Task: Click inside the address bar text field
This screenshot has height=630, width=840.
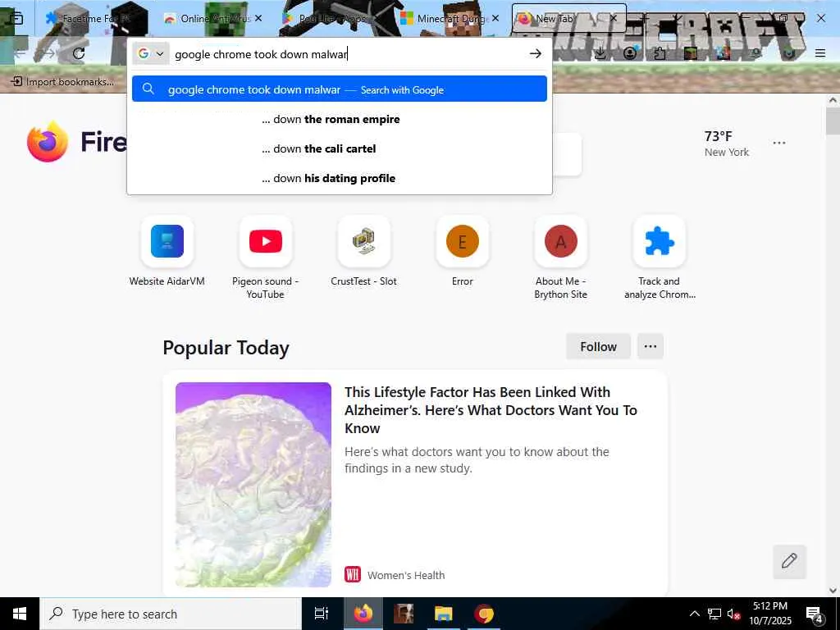Action: coord(348,53)
